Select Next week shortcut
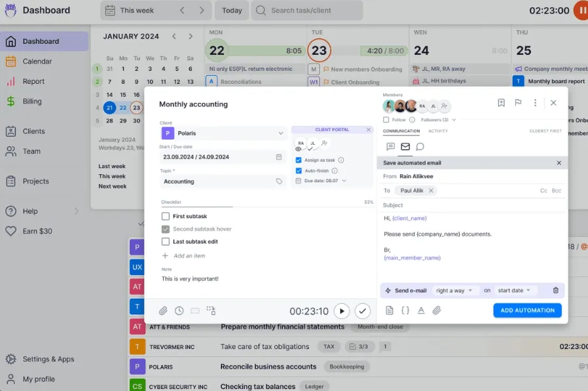This screenshot has width=588, height=391. click(112, 186)
